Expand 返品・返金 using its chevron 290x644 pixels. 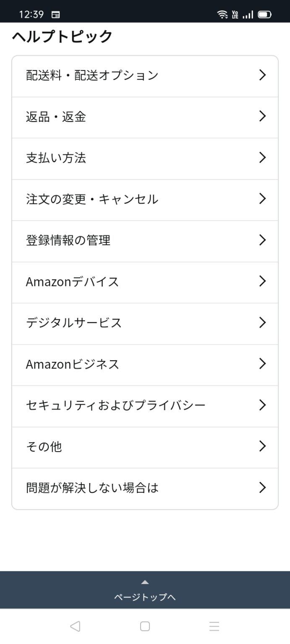pyautogui.click(x=263, y=117)
